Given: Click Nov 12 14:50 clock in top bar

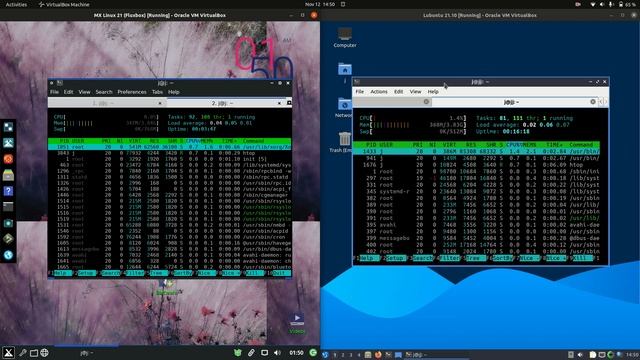Looking at the screenshot, I should pyautogui.click(x=320, y=4).
